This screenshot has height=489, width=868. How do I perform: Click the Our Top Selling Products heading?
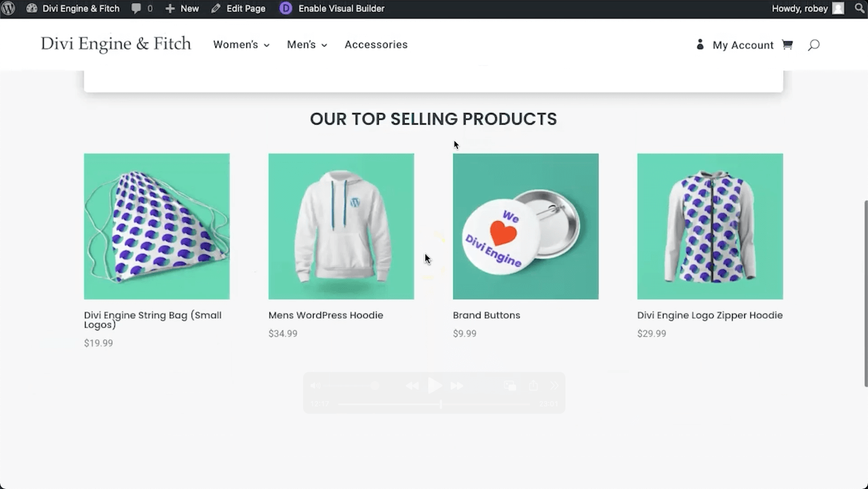tap(433, 119)
